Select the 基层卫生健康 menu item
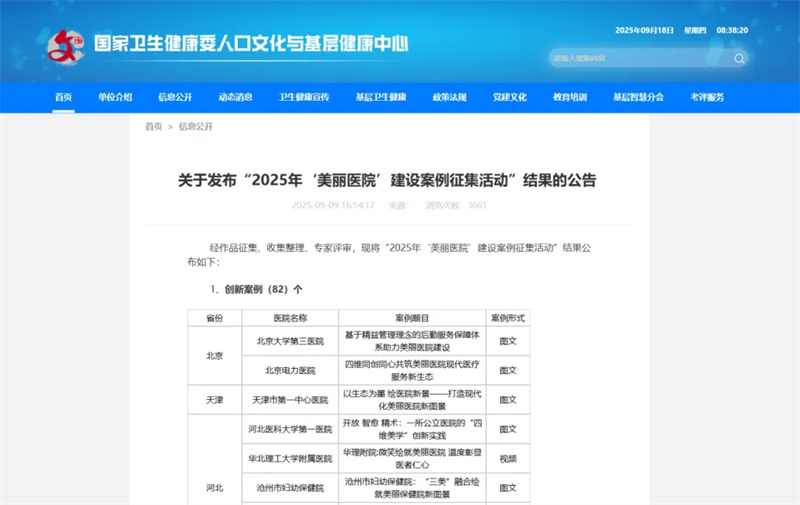Image resolution: width=800 pixels, height=505 pixels. pos(381,97)
